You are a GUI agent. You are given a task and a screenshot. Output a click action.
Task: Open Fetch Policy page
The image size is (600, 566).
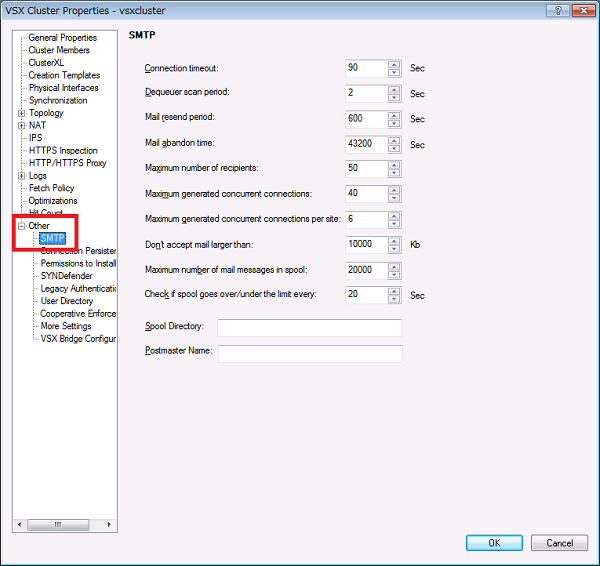[x=51, y=188]
